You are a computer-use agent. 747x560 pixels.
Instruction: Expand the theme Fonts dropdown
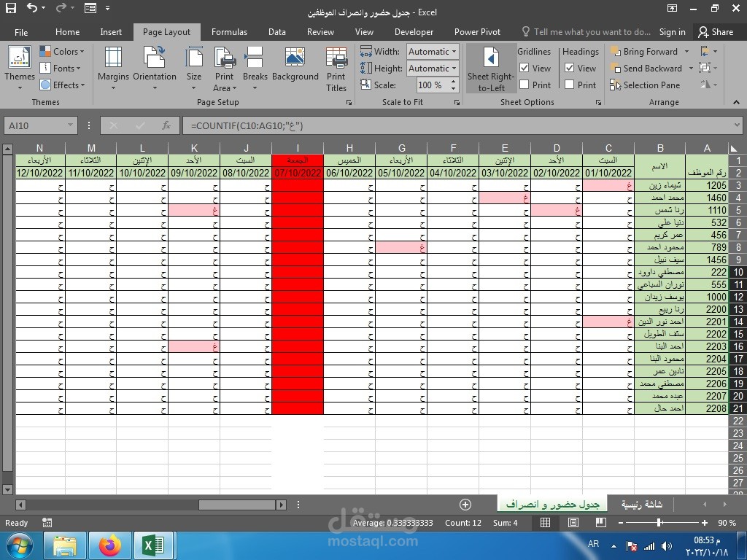pyautogui.click(x=60, y=68)
